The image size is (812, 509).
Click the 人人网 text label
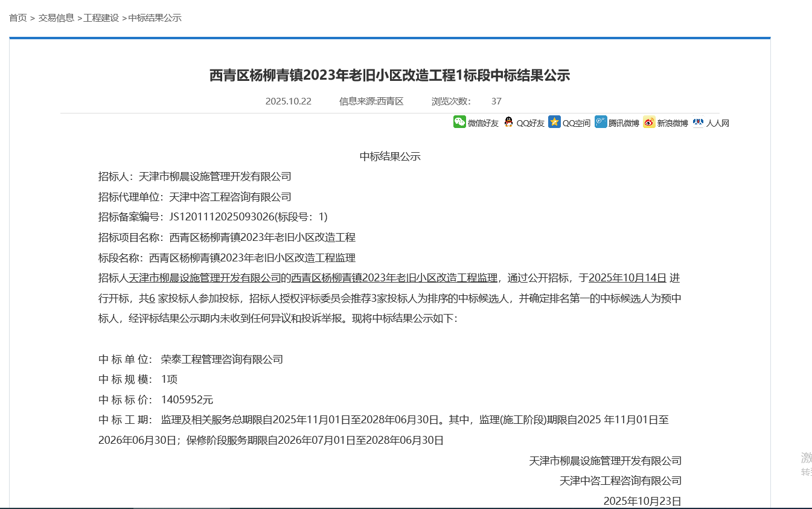[x=718, y=123]
